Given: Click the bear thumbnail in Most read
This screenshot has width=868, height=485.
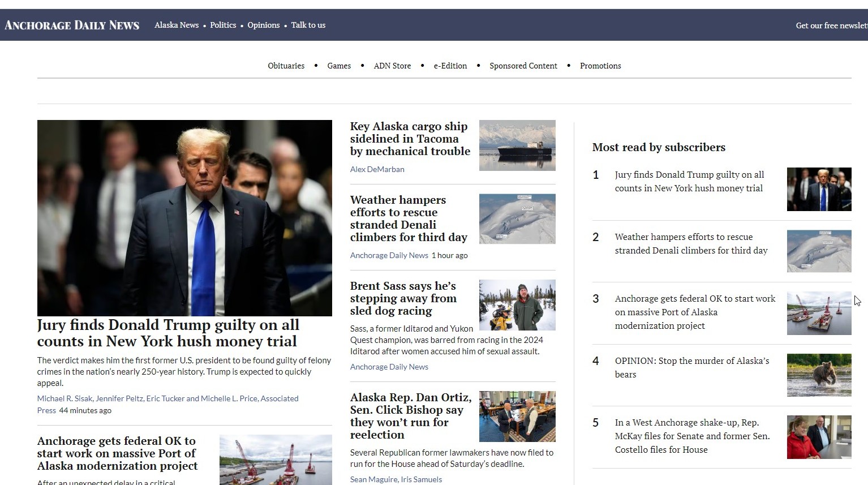Looking at the screenshot, I should [819, 375].
